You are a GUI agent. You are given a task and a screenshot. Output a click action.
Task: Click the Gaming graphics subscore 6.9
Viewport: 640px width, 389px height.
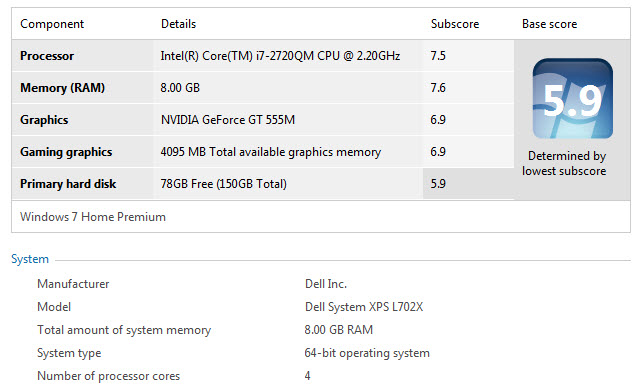438,152
